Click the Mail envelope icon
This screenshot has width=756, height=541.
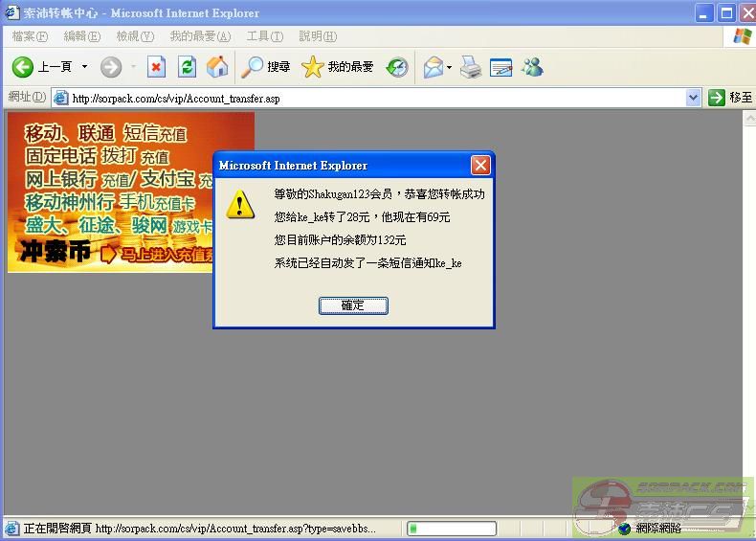click(434, 67)
